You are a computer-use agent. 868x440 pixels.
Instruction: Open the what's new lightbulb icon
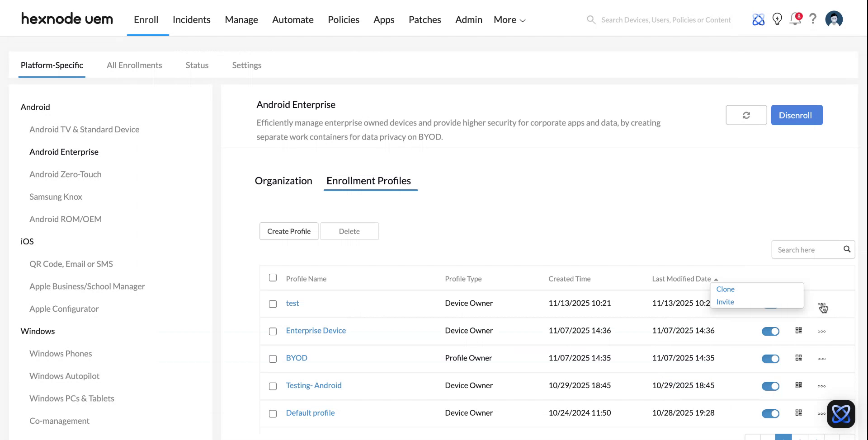tap(777, 19)
